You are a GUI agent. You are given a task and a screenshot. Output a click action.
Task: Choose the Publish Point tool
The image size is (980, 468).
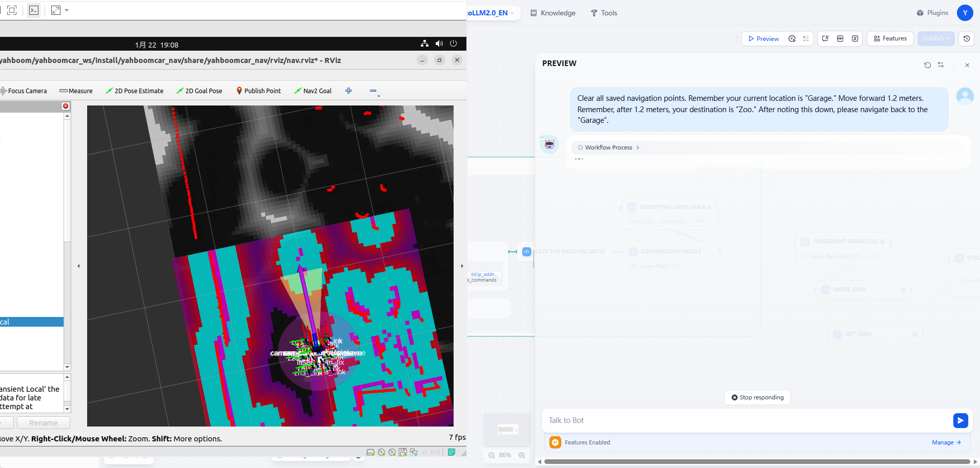pyautogui.click(x=258, y=91)
